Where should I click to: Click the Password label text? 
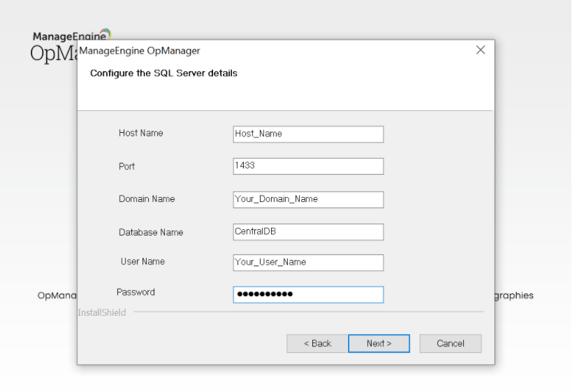tap(136, 292)
